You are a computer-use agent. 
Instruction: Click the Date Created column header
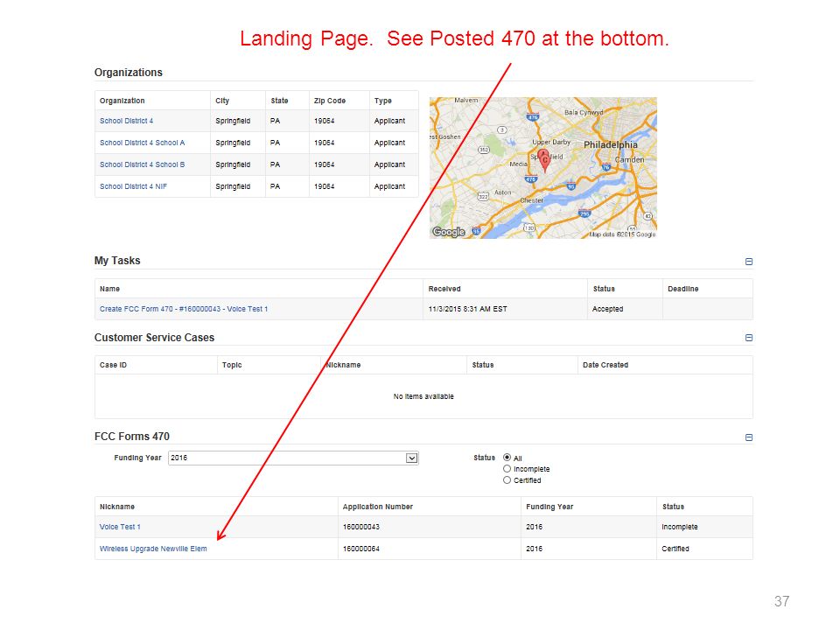coord(605,365)
